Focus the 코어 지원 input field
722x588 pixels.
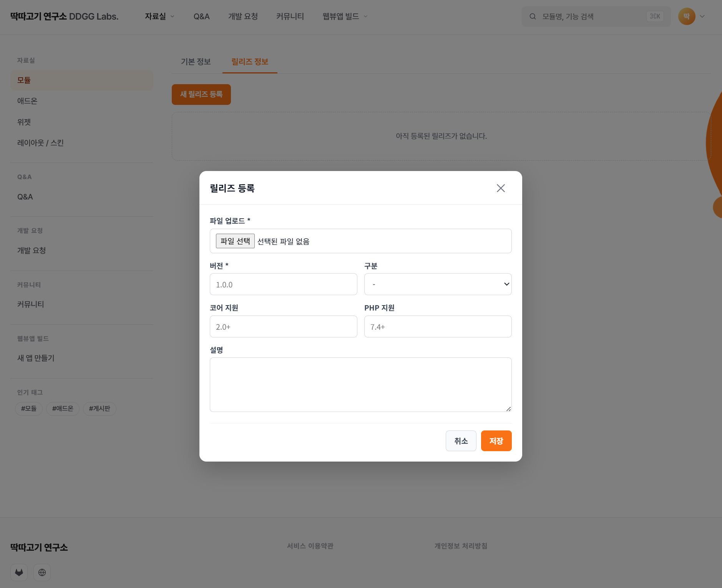(x=284, y=327)
